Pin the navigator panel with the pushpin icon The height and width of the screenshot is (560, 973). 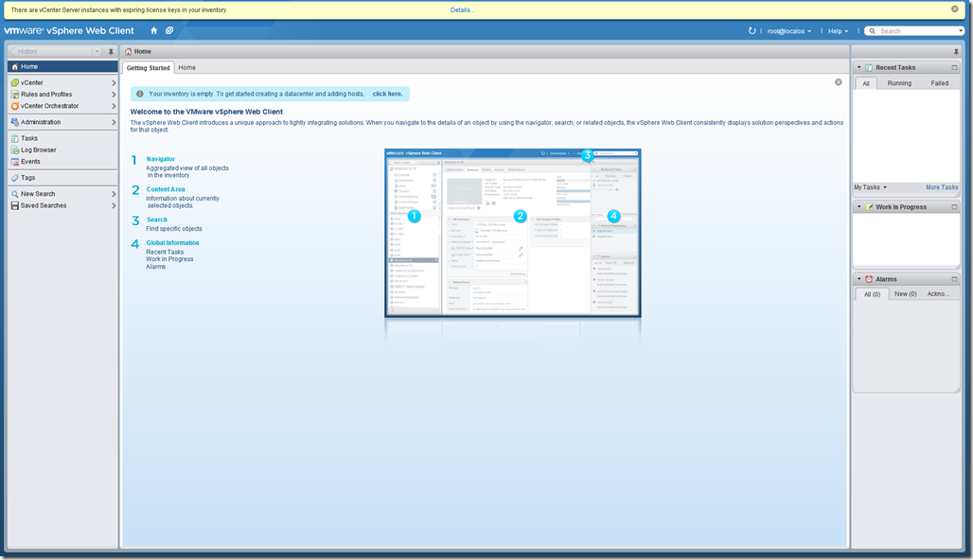[111, 51]
